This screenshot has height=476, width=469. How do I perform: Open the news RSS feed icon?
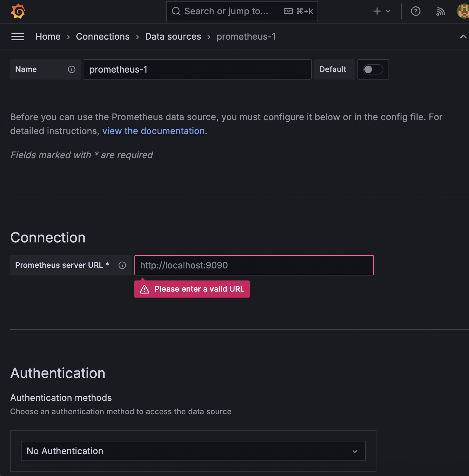[440, 11]
